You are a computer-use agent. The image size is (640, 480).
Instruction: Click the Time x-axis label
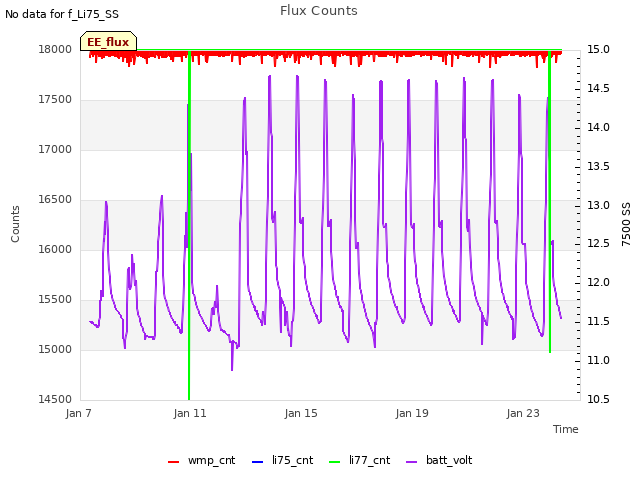tap(566, 429)
